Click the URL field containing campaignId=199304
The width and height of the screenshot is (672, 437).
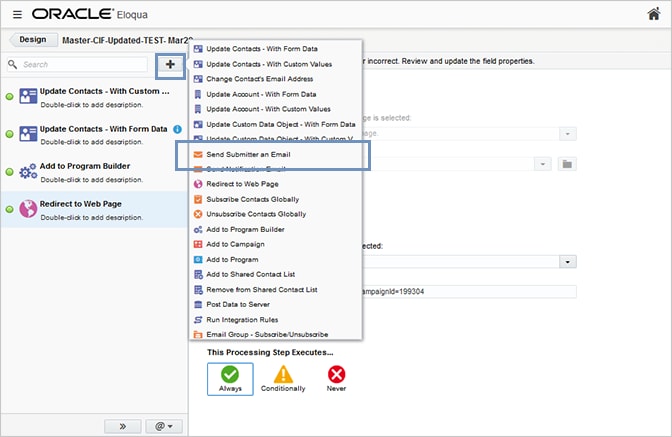click(469, 292)
